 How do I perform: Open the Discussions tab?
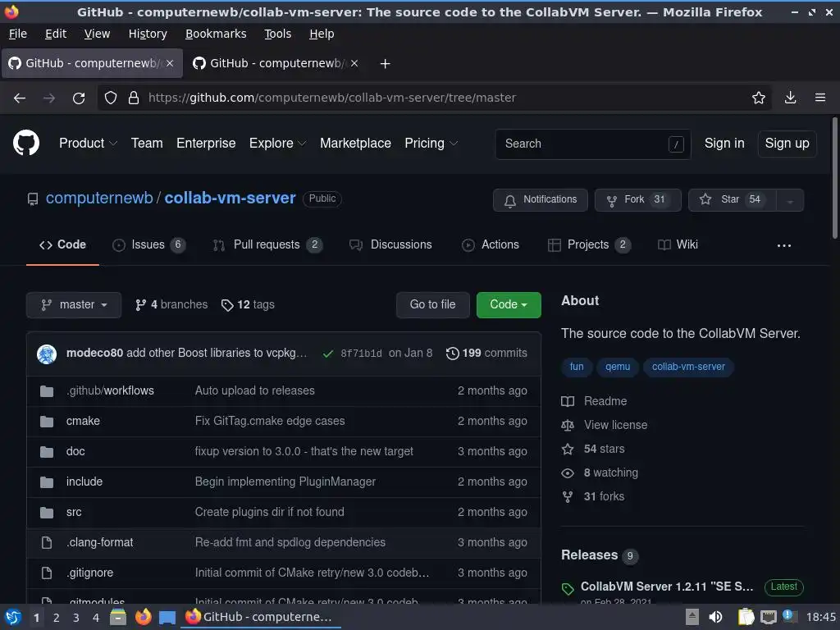click(390, 244)
